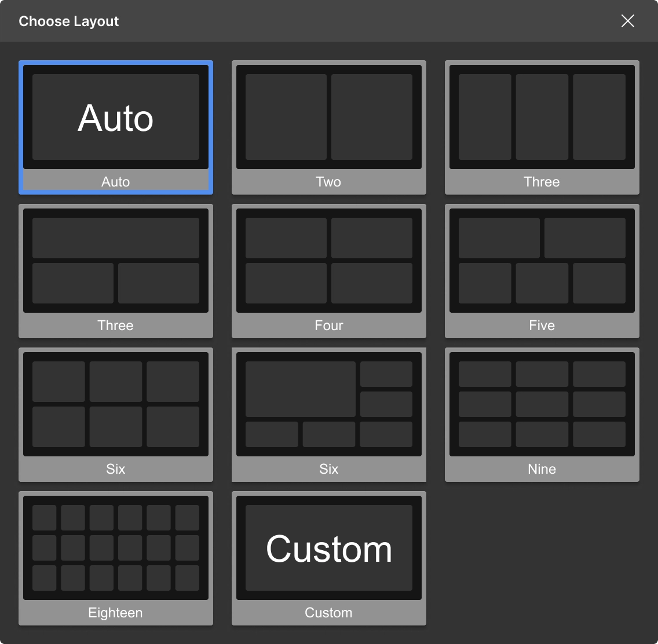Pick the Six layout with equal panes

pyautogui.click(x=116, y=404)
